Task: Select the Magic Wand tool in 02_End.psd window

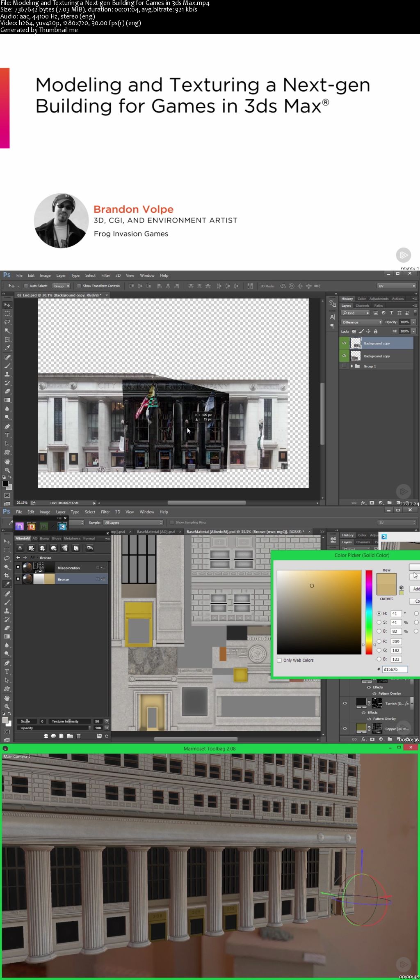Action: 7,331
